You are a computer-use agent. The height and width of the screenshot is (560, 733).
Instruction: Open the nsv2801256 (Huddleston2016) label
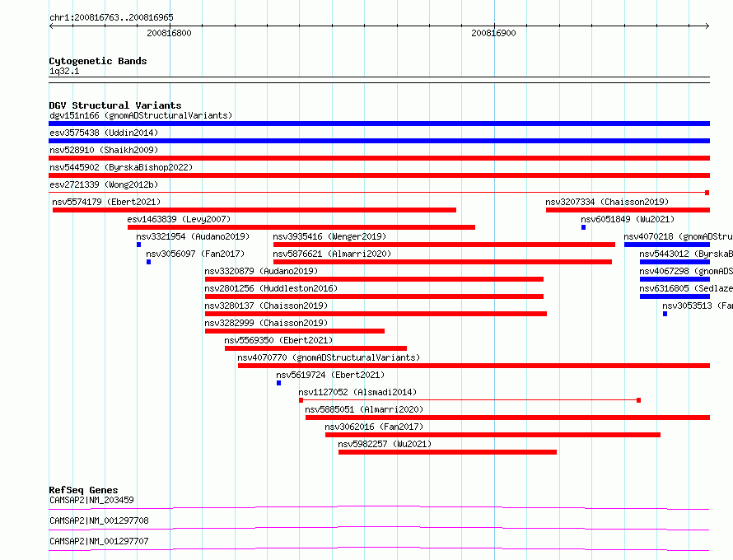[x=271, y=288]
